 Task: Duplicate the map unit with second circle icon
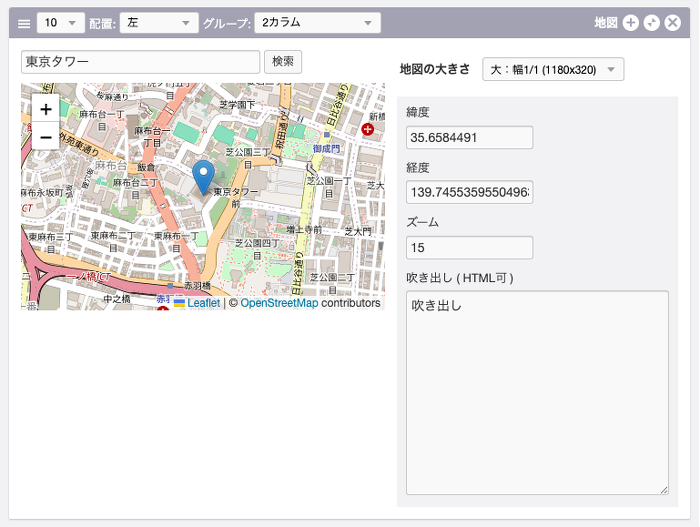click(x=651, y=23)
